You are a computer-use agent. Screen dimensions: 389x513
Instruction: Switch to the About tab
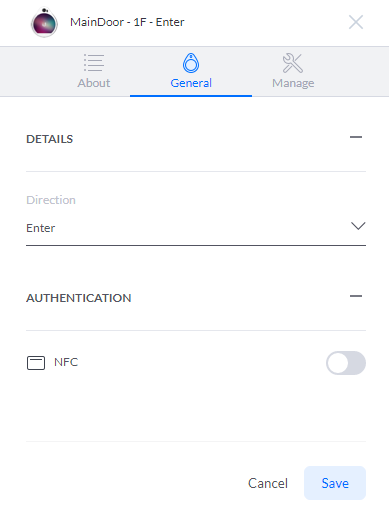94,71
